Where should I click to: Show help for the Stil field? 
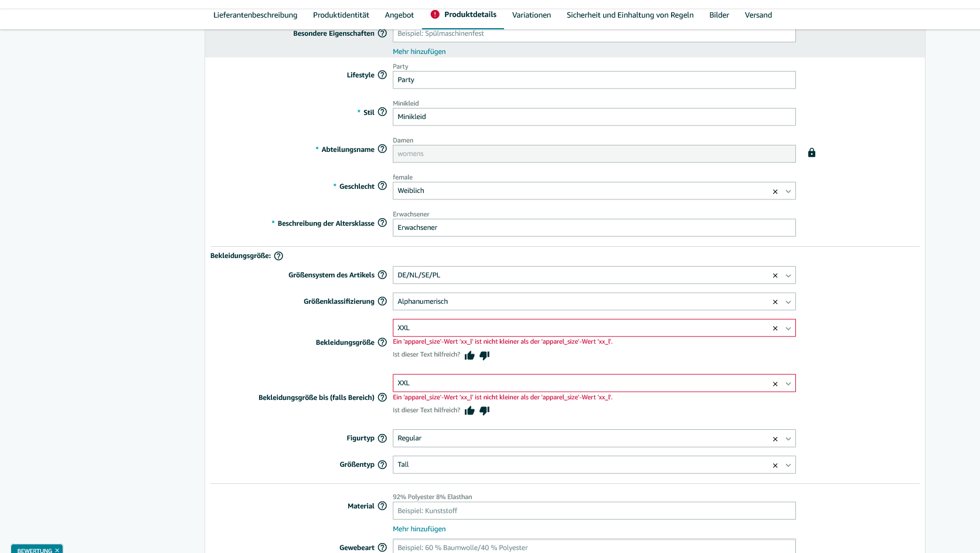tap(382, 112)
